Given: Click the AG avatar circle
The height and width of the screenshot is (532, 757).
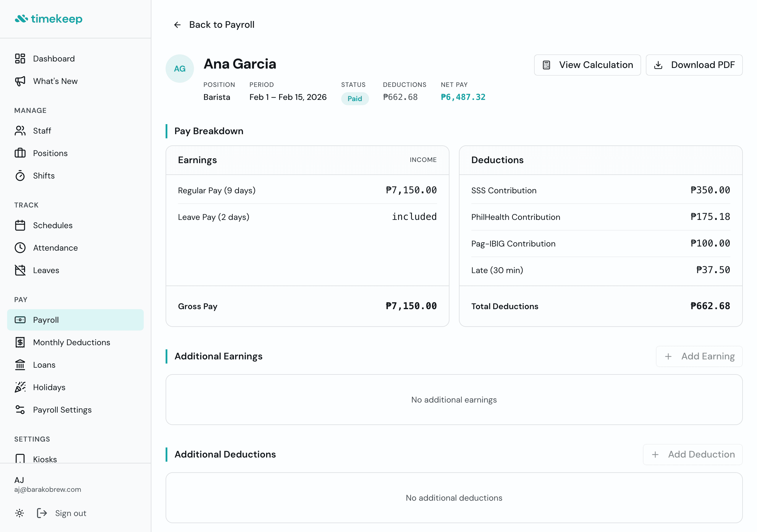Looking at the screenshot, I should click(x=180, y=69).
